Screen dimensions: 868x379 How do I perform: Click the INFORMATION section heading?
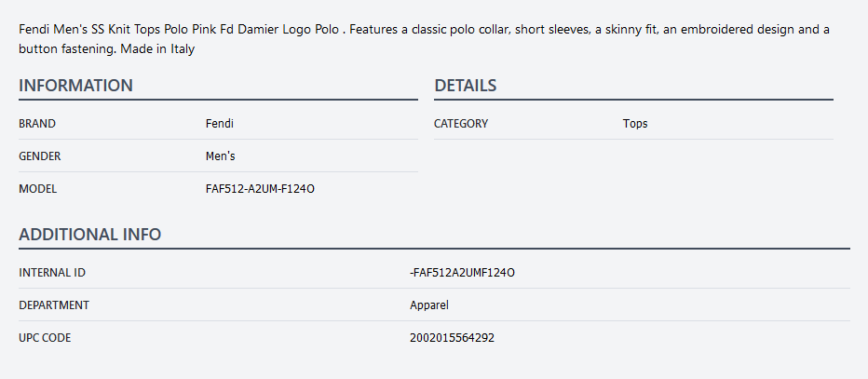pos(75,86)
